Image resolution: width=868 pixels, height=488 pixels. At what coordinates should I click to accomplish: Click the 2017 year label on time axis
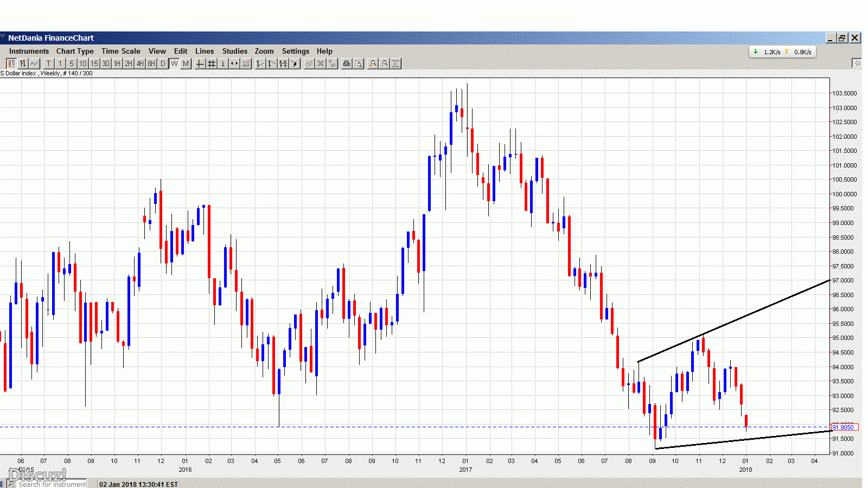pyautogui.click(x=465, y=470)
